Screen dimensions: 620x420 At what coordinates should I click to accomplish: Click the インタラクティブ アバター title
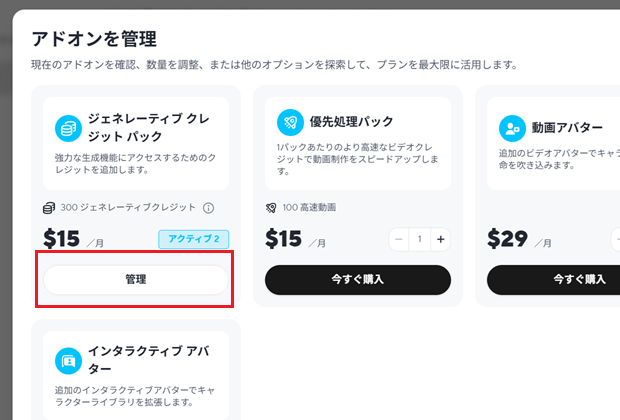[146, 360]
